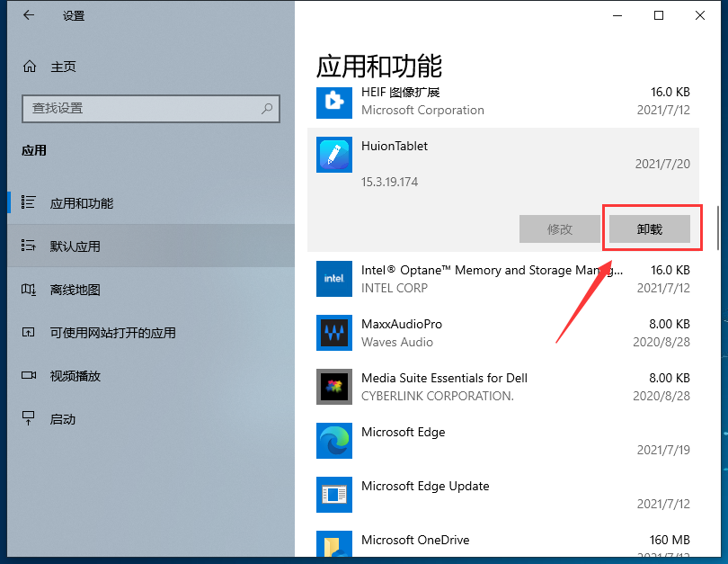Click the 启动 startup icon

tap(29, 418)
